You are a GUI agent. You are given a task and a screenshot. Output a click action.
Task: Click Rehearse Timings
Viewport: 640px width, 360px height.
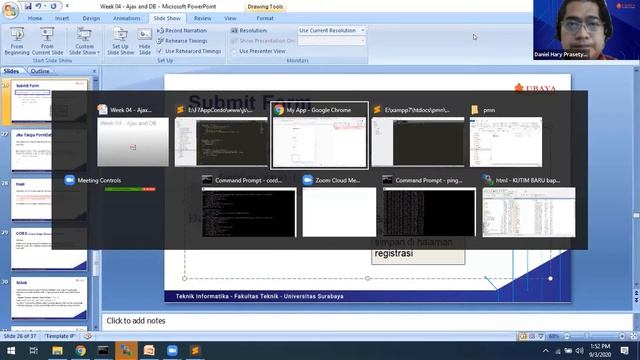coord(182,41)
